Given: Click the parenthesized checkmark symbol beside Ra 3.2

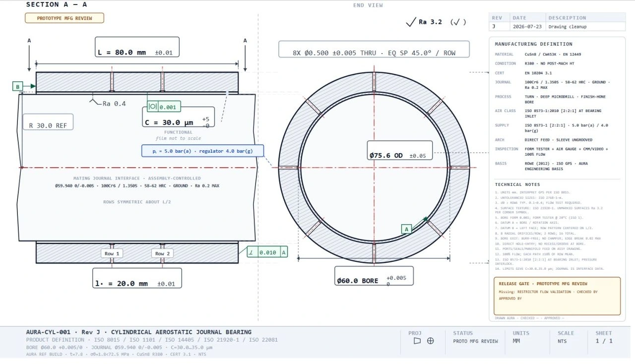Looking at the screenshot, I should (x=458, y=22).
